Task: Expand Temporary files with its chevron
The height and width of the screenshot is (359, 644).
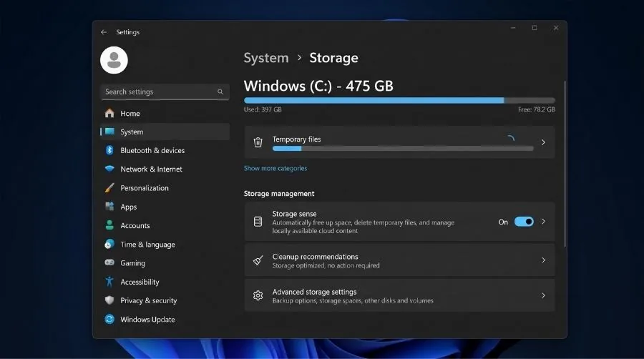Action: pyautogui.click(x=543, y=142)
